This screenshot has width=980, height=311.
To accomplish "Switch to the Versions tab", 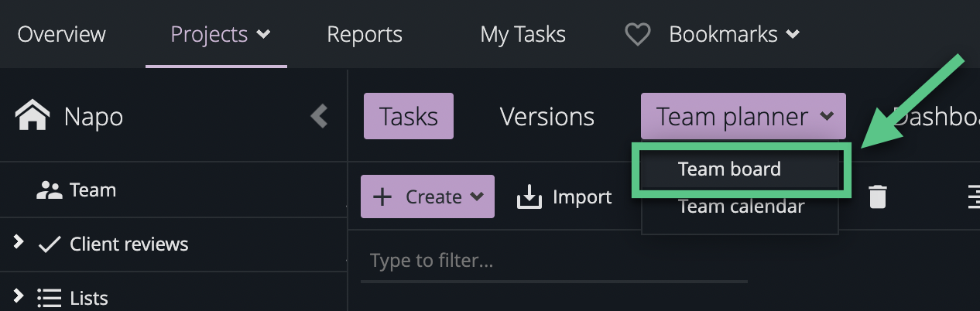I will click(547, 117).
